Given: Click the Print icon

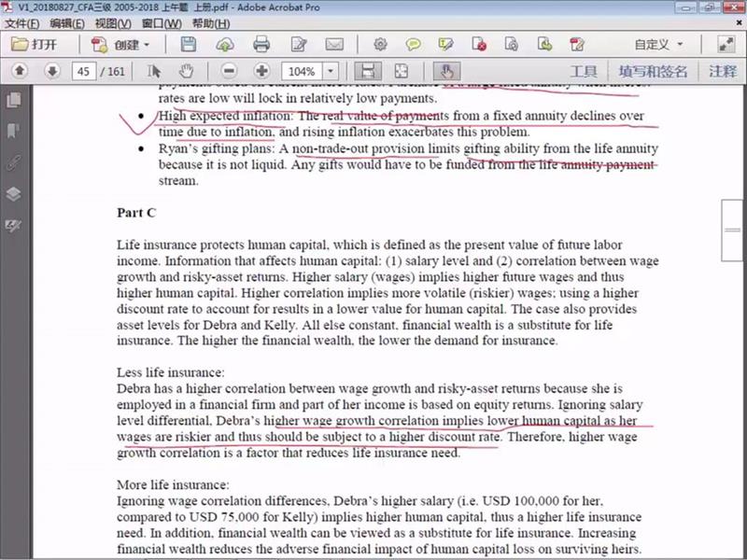Looking at the screenshot, I should 261,44.
